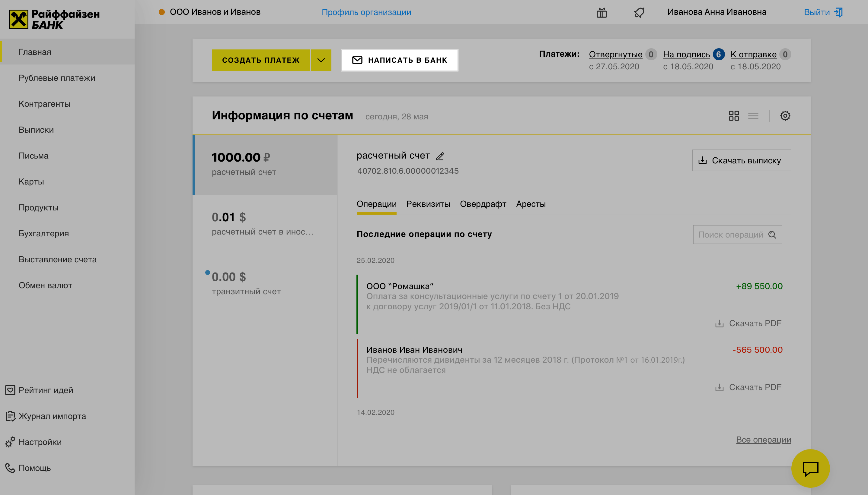The width and height of the screenshot is (868, 495).
Task: Switch to tile grid view
Action: click(734, 116)
